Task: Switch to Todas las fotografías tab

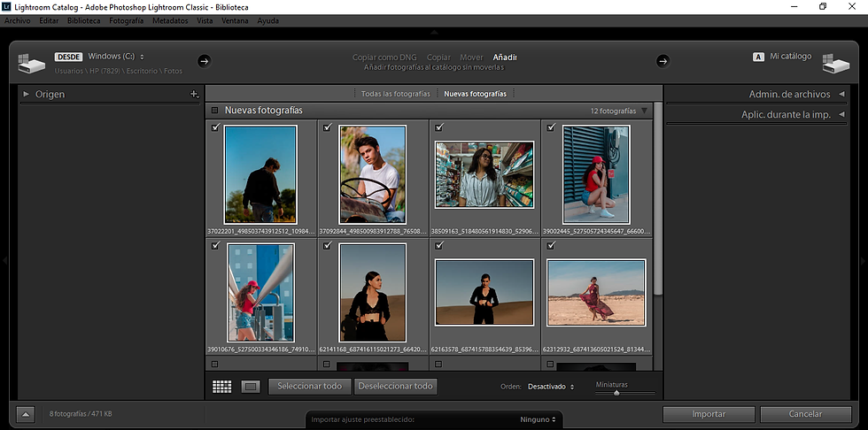Action: [395, 94]
